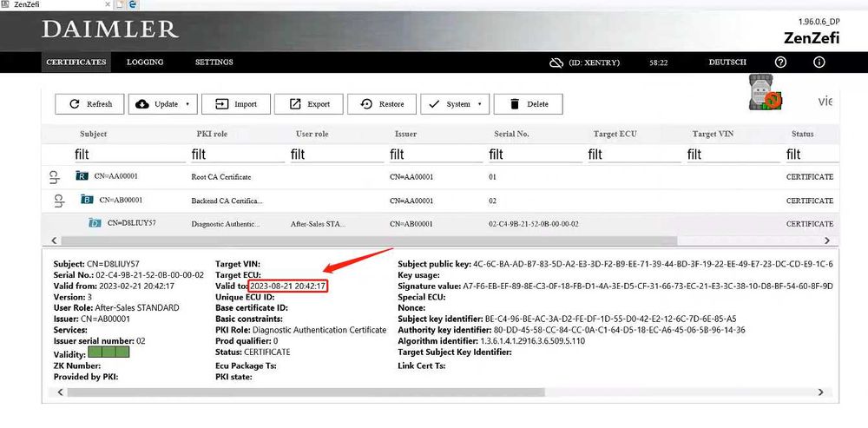Sort by the User role column header
This screenshot has width=868, height=428.
[x=312, y=134]
